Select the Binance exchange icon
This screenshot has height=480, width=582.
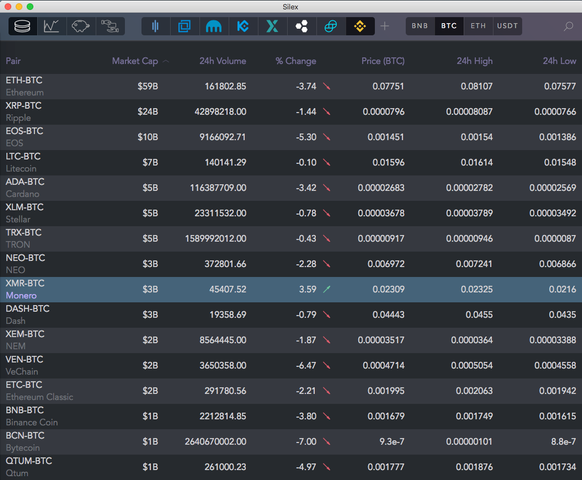point(360,26)
